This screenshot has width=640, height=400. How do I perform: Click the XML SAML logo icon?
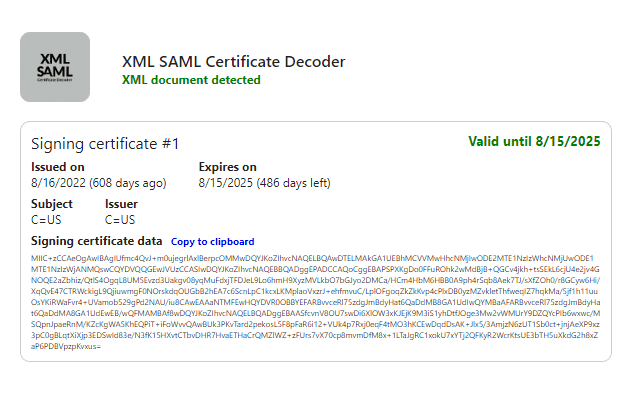[x=55, y=68]
